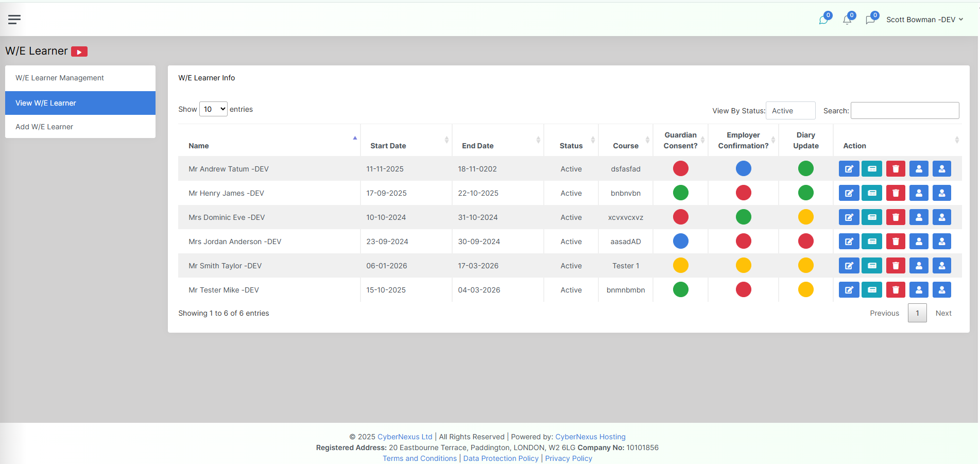This screenshot has height=464, width=980.
Task: Open the Privacy Policy link
Action: click(x=569, y=458)
